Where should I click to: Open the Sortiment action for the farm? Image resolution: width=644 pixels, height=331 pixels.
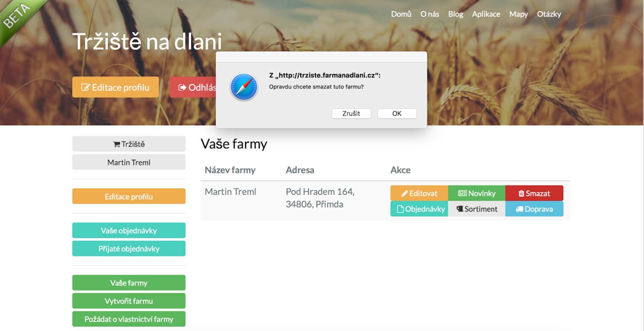tap(476, 209)
